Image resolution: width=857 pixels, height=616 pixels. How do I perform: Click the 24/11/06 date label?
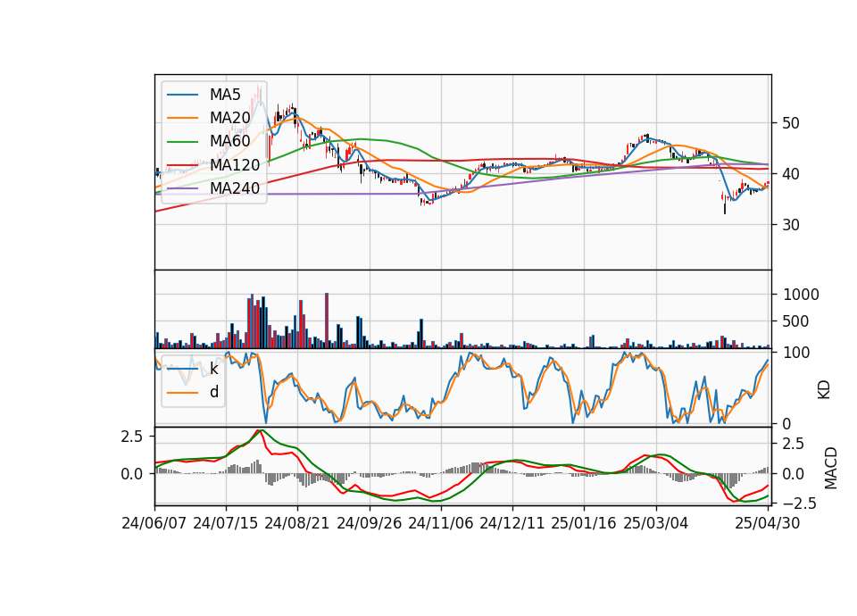(x=440, y=523)
